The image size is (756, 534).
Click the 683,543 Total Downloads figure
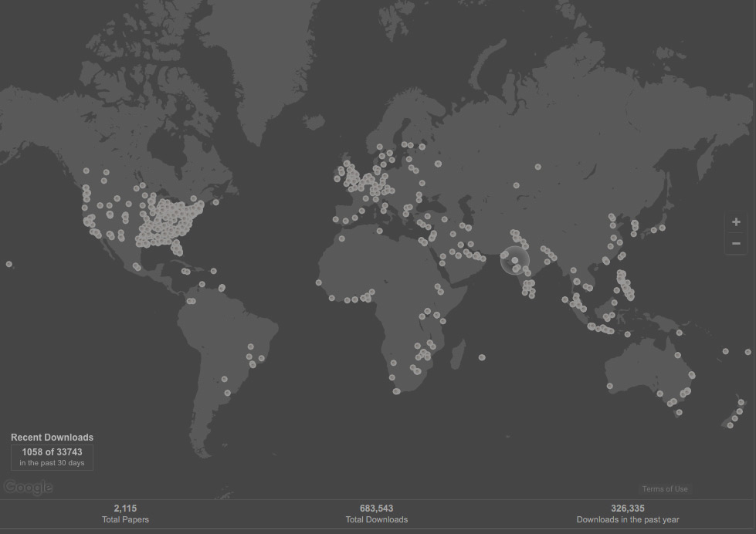377,514
